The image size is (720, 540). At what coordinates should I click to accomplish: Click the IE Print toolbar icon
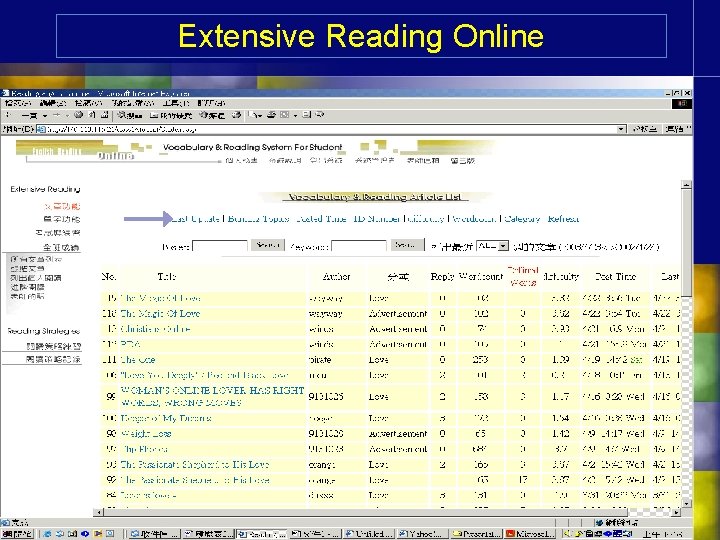pos(271,115)
